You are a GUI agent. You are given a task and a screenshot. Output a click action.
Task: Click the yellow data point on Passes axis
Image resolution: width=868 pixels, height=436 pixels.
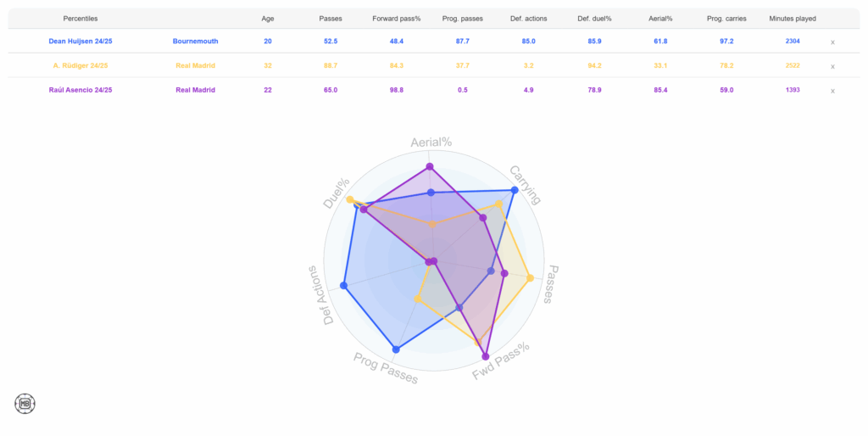531,278
